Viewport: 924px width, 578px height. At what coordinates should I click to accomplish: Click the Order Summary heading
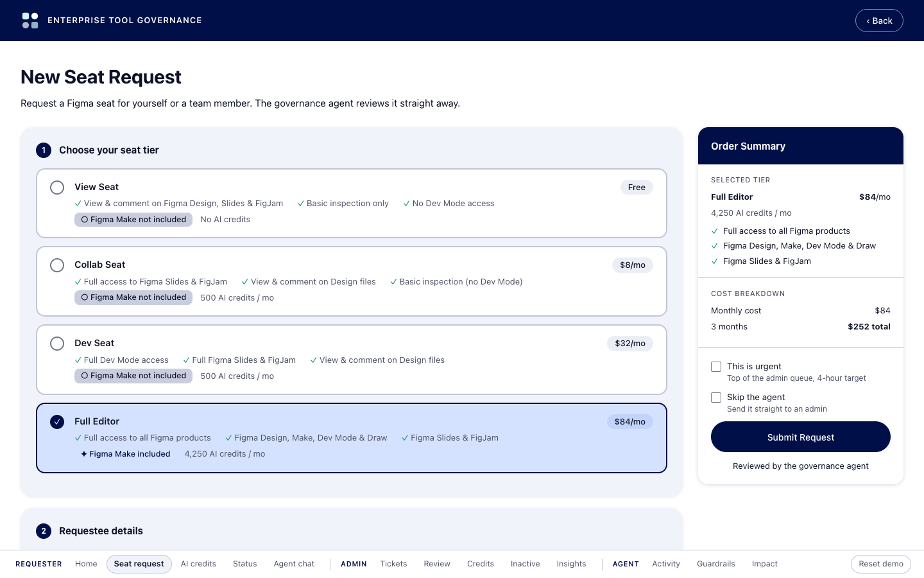748,146
